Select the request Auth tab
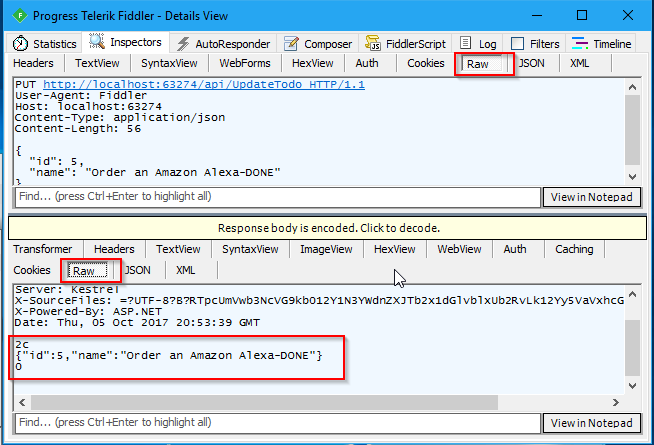This screenshot has height=445, width=654. (x=367, y=63)
